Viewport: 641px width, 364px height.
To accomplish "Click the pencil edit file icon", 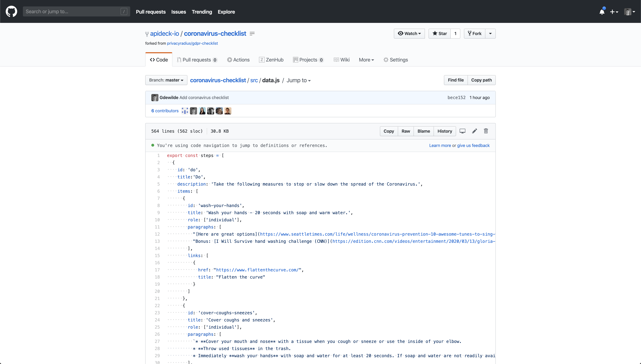I will [474, 131].
